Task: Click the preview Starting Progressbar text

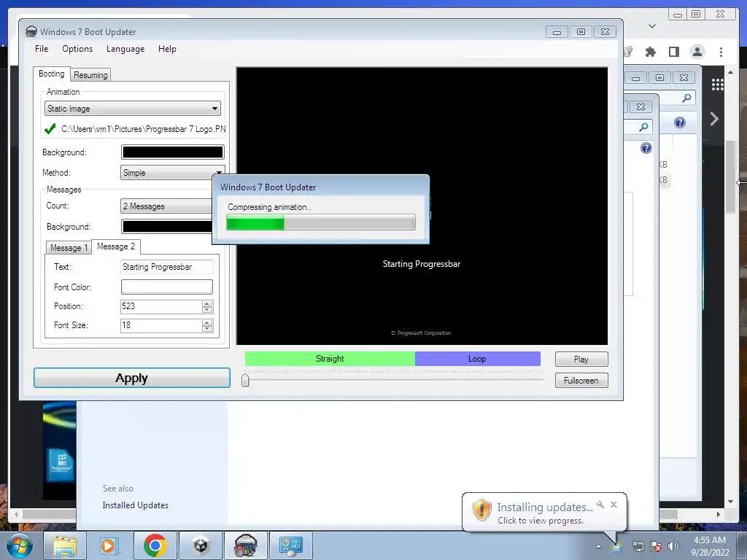Action: [422, 264]
